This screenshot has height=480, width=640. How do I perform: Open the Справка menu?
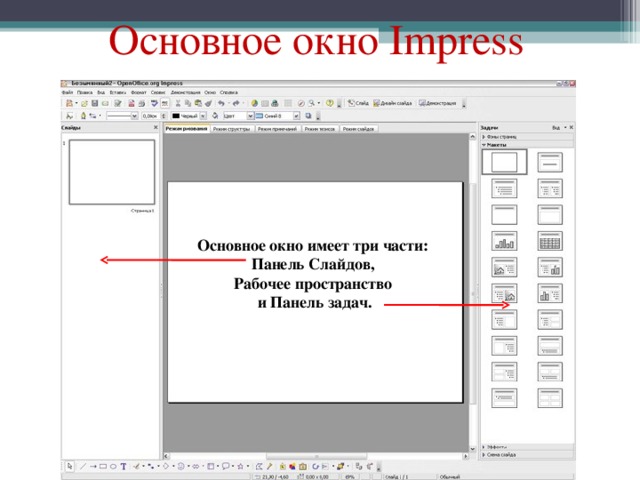point(229,93)
